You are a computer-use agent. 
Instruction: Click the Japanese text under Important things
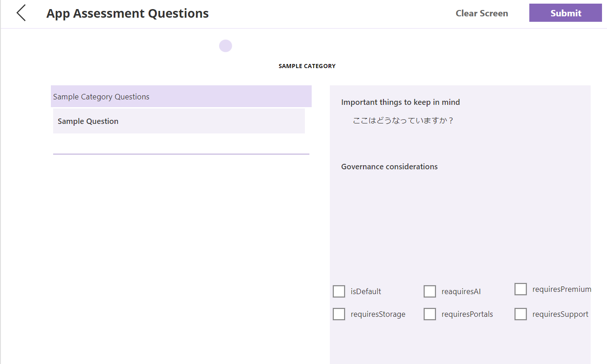[x=403, y=121]
